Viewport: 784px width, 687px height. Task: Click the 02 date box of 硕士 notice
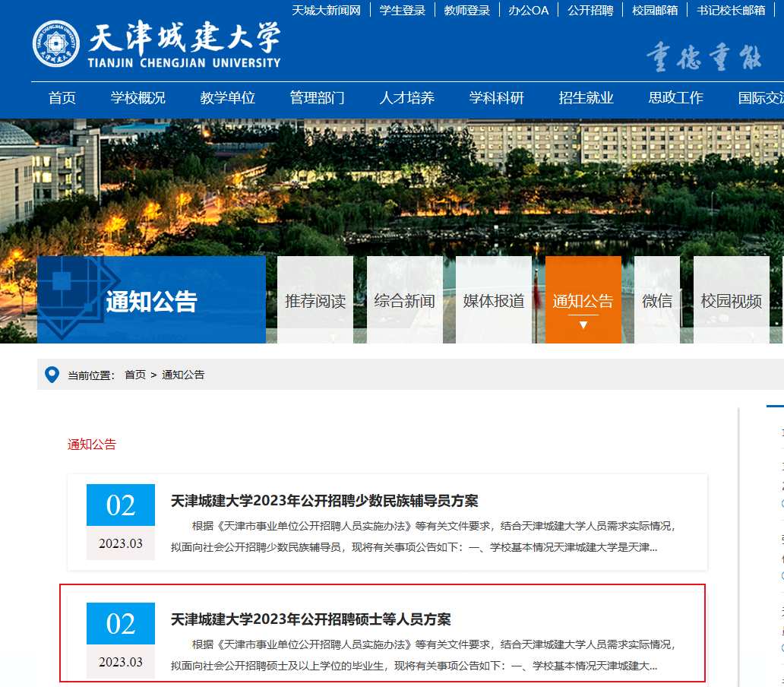(121, 640)
